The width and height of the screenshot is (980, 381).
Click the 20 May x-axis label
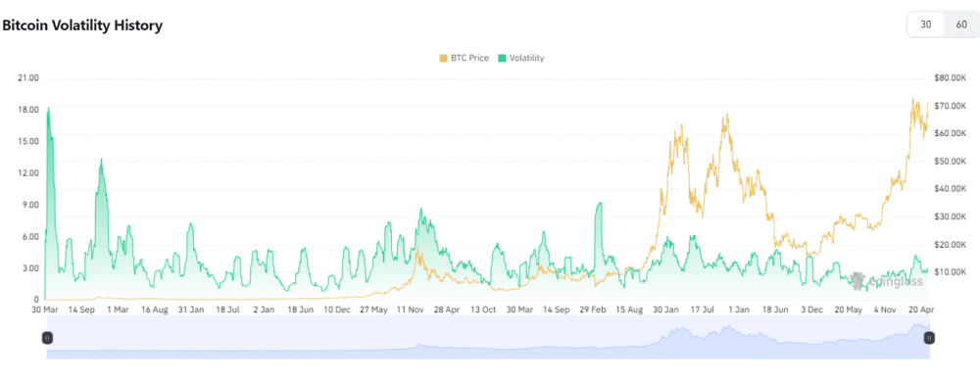pyautogui.click(x=848, y=310)
